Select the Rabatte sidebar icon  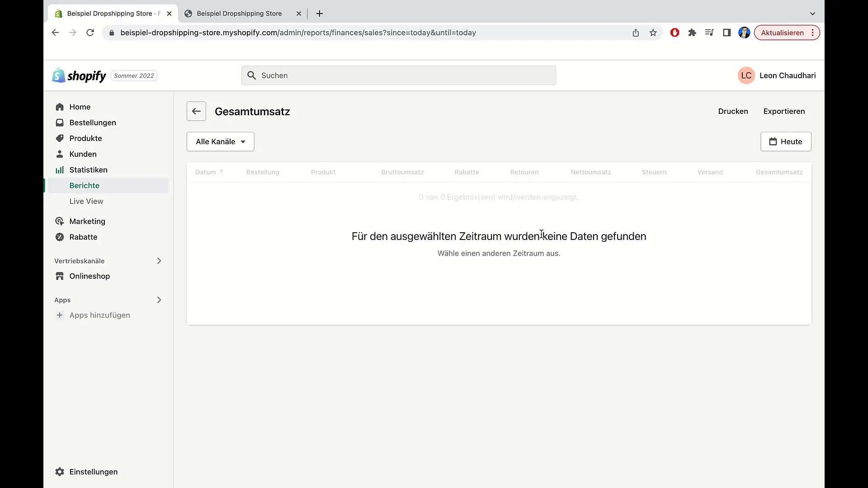point(60,237)
